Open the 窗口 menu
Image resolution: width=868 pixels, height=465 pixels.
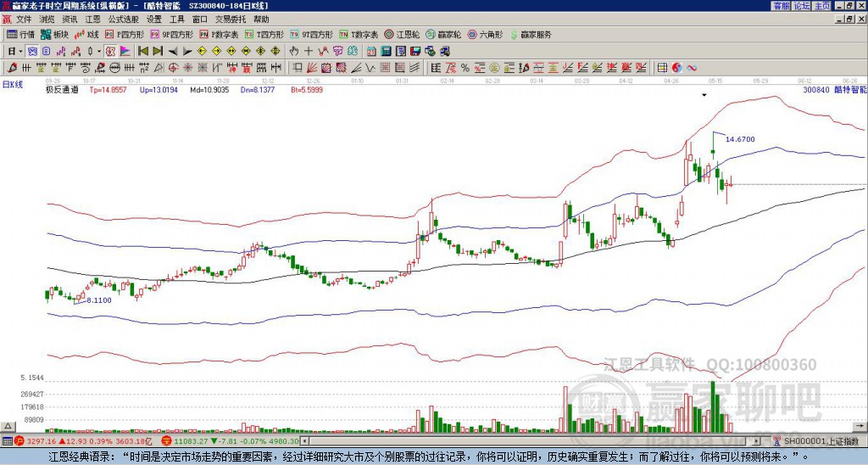[200, 20]
